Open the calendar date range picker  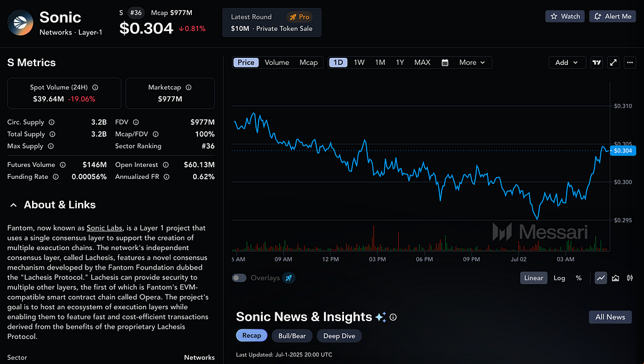click(x=445, y=62)
